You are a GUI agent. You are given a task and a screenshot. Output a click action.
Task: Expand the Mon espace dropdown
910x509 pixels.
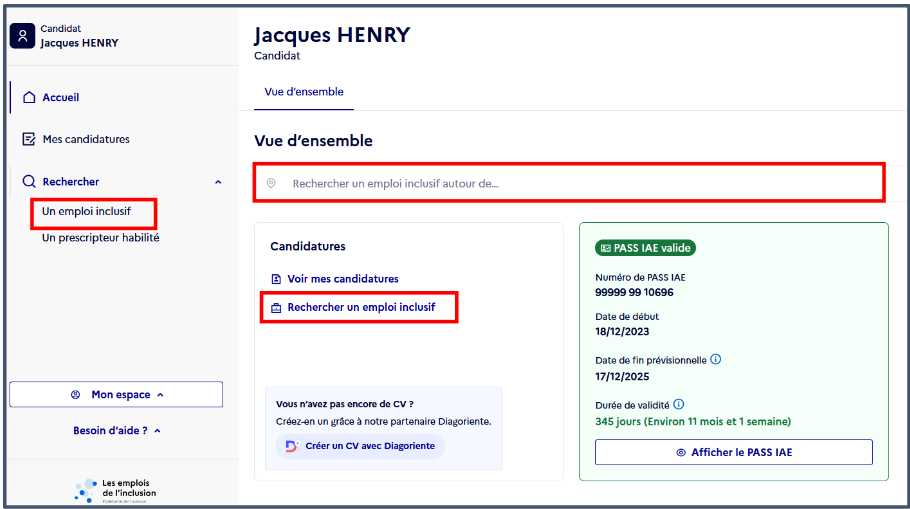tap(116, 394)
